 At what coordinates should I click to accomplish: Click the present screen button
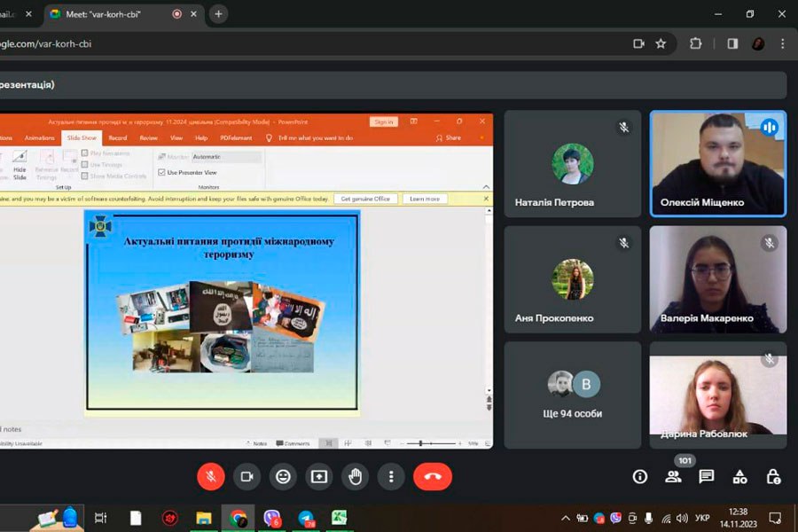coord(319,476)
